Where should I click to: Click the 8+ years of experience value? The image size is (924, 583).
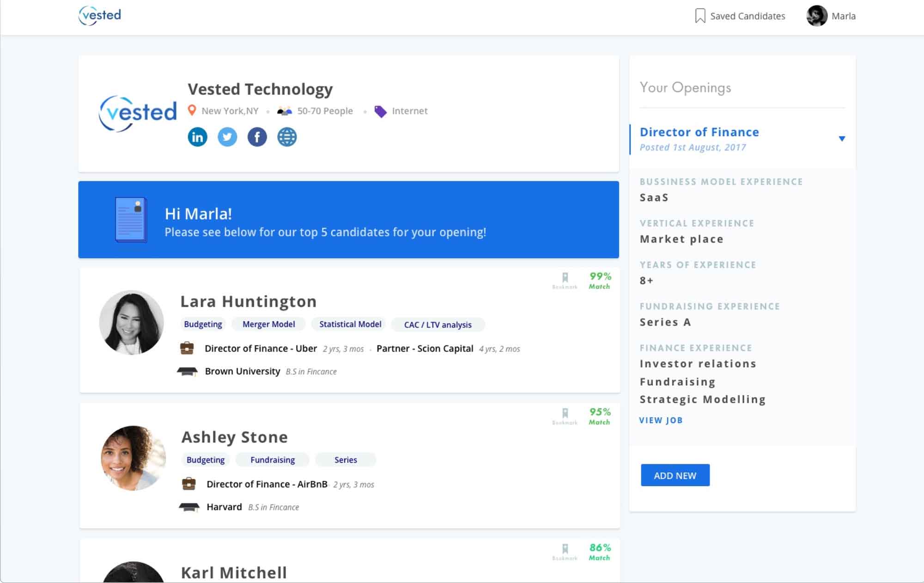click(646, 281)
